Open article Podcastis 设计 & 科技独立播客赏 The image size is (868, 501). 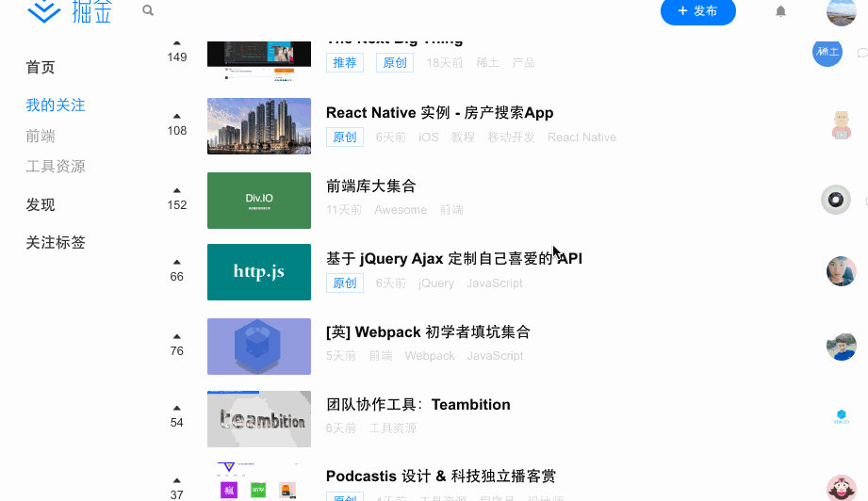tap(441, 477)
